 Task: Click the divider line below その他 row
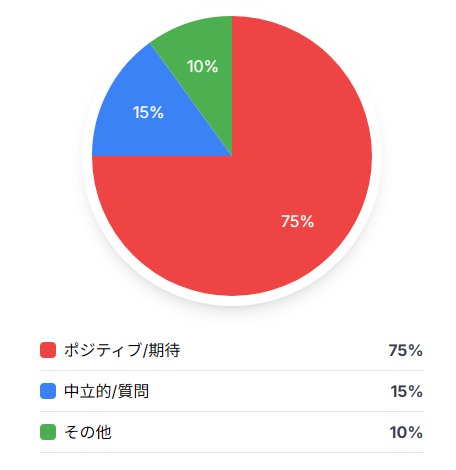[232, 452]
